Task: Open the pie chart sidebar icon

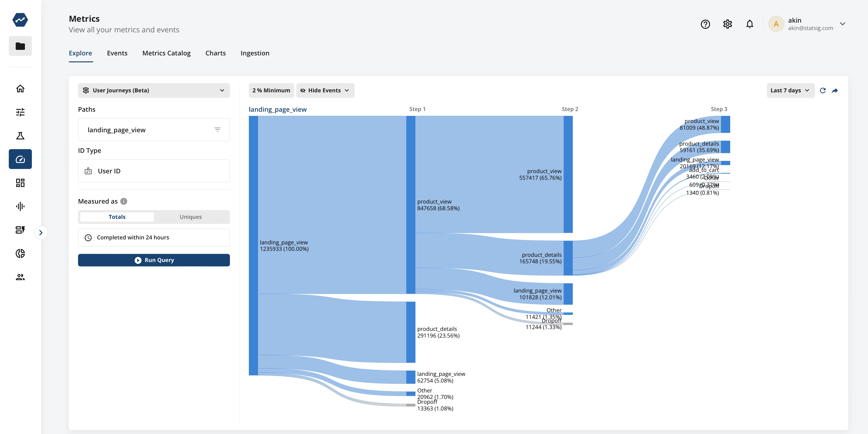Action: coord(20,253)
